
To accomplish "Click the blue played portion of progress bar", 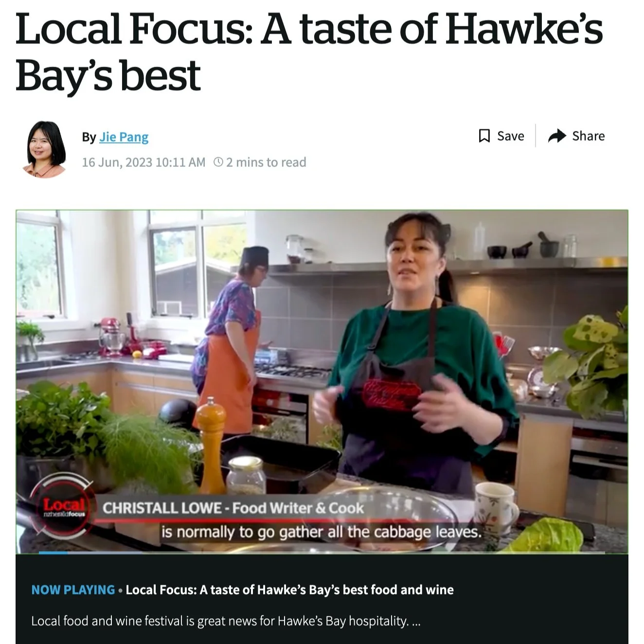I will coord(54,553).
